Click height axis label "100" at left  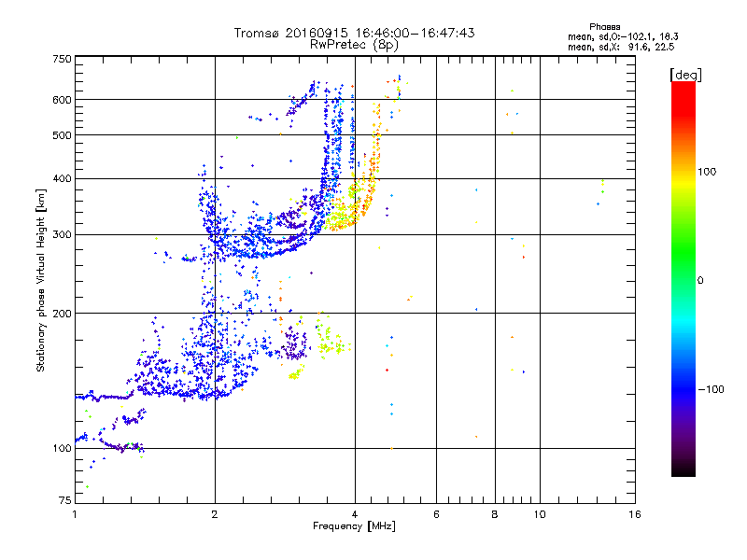click(62, 448)
